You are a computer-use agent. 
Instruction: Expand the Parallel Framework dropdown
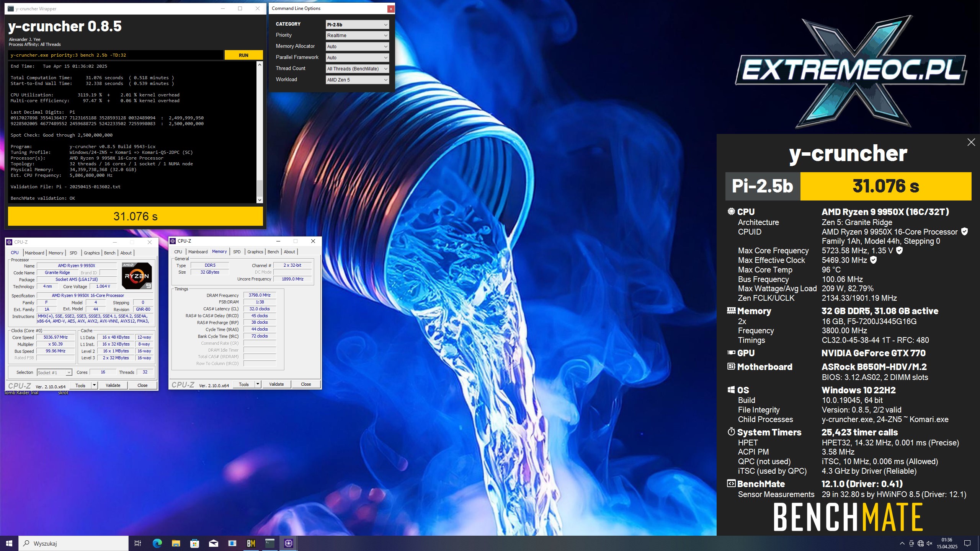click(x=357, y=57)
